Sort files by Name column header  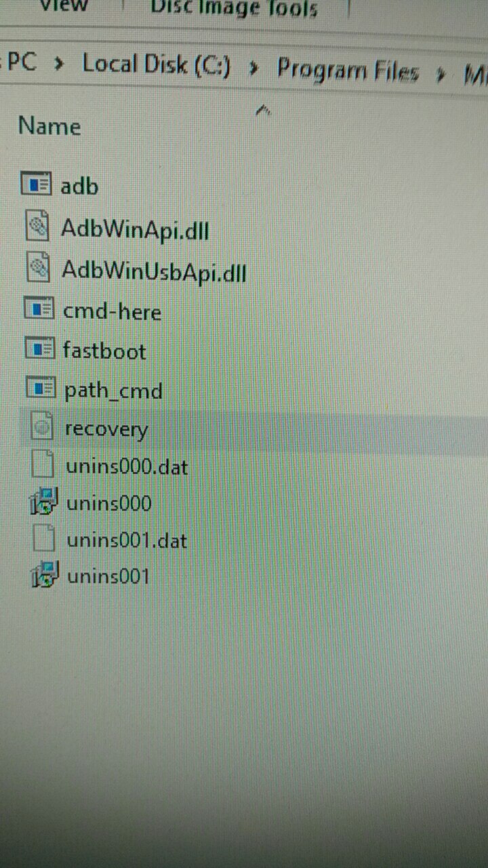tap(49, 126)
